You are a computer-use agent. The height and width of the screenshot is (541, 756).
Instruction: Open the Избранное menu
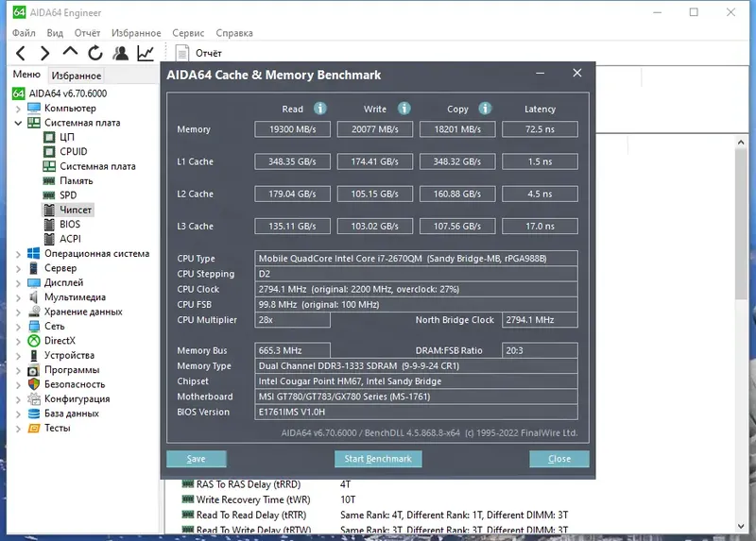point(136,33)
